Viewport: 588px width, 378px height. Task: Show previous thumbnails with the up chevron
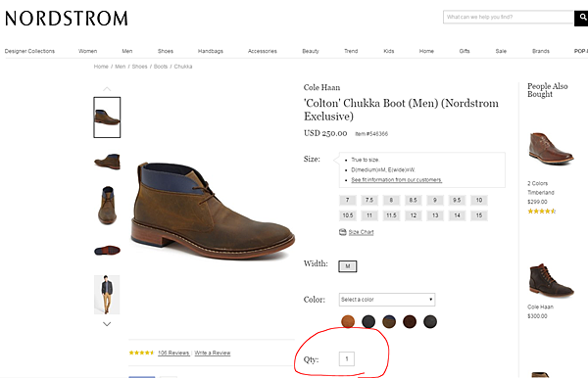(x=107, y=89)
